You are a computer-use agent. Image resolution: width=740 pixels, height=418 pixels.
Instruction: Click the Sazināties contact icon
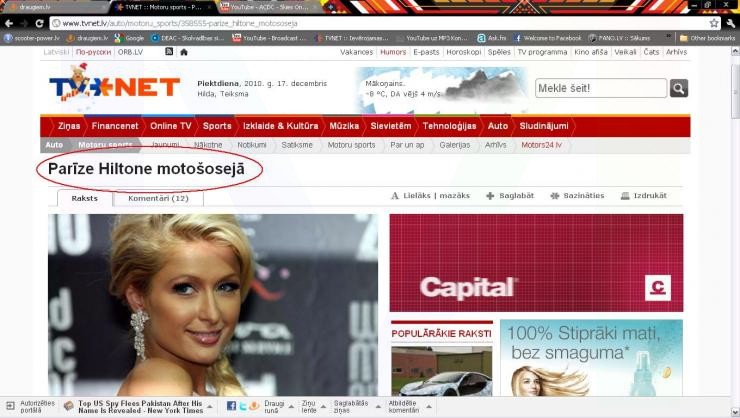click(554, 196)
